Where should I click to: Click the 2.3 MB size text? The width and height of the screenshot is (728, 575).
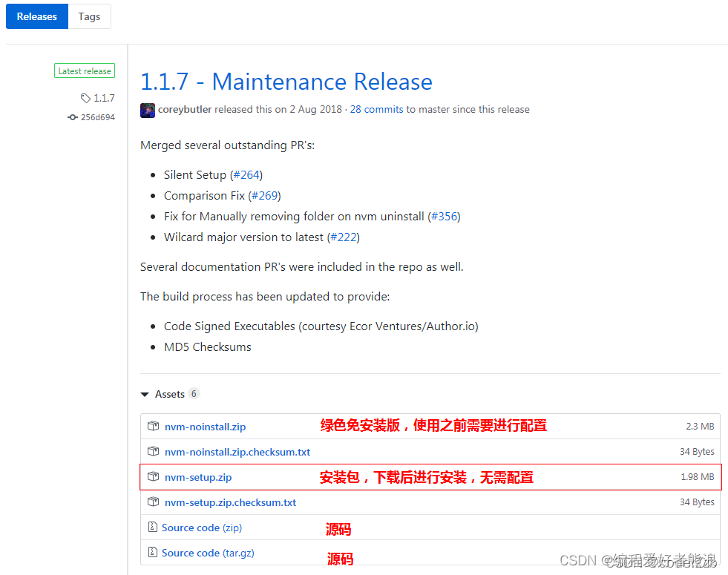tap(700, 427)
